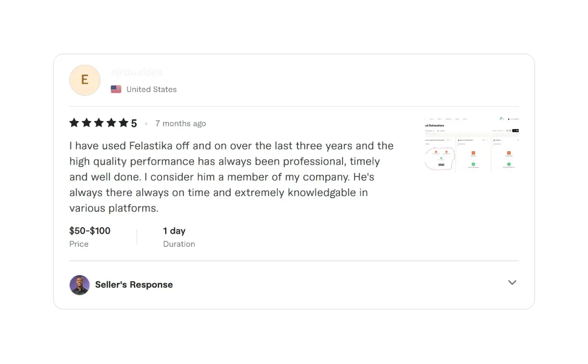
Task: Expand the Seller's Response chevron
Action: pos(512,283)
